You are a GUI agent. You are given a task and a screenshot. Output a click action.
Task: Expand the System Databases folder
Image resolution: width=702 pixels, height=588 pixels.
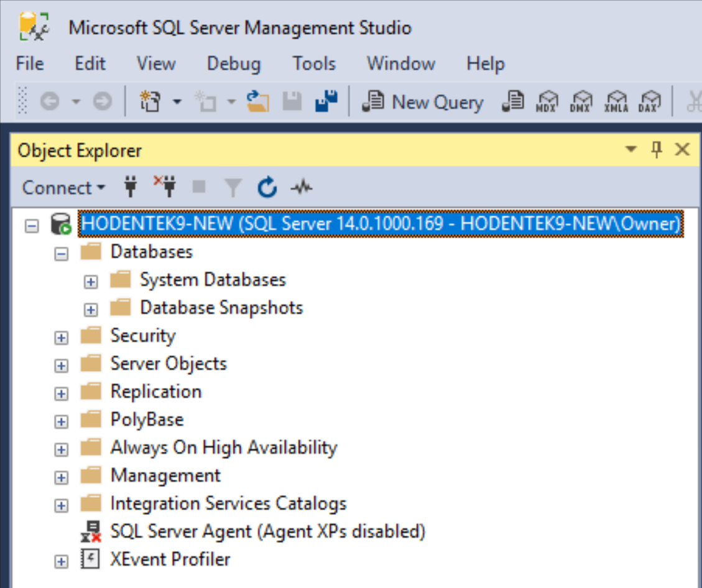point(91,281)
